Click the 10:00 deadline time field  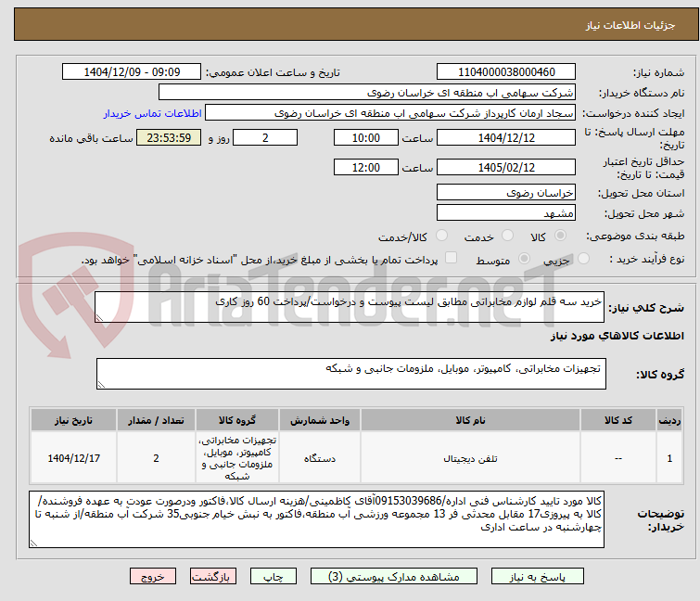click(x=365, y=137)
